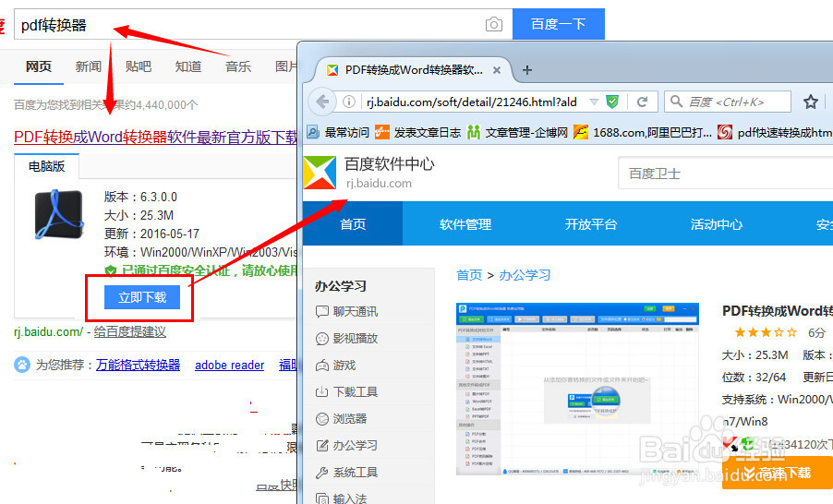Click the 办公学习 breadcrumb link
This screenshot has width=833, height=504.
[525, 275]
